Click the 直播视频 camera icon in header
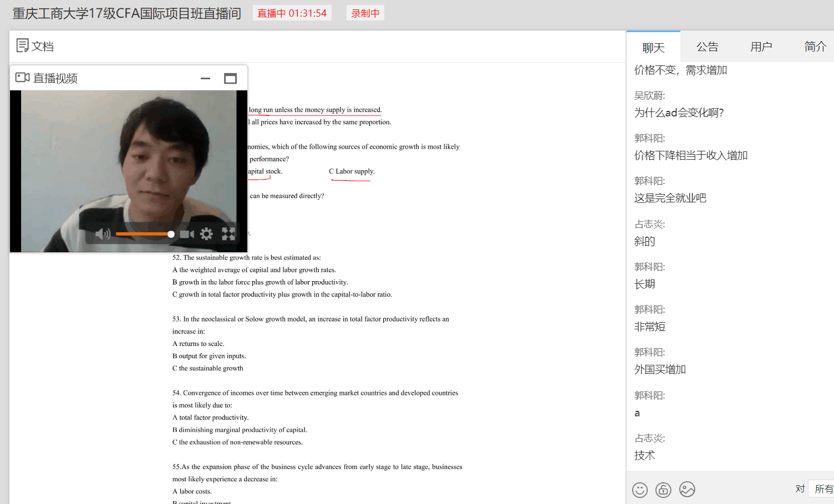Image resolution: width=834 pixels, height=504 pixels. coord(23,78)
